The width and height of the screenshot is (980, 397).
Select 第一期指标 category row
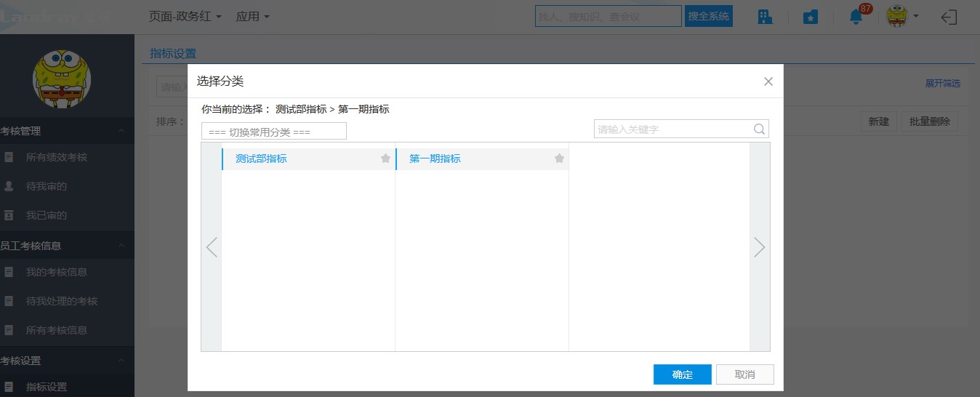(x=482, y=159)
